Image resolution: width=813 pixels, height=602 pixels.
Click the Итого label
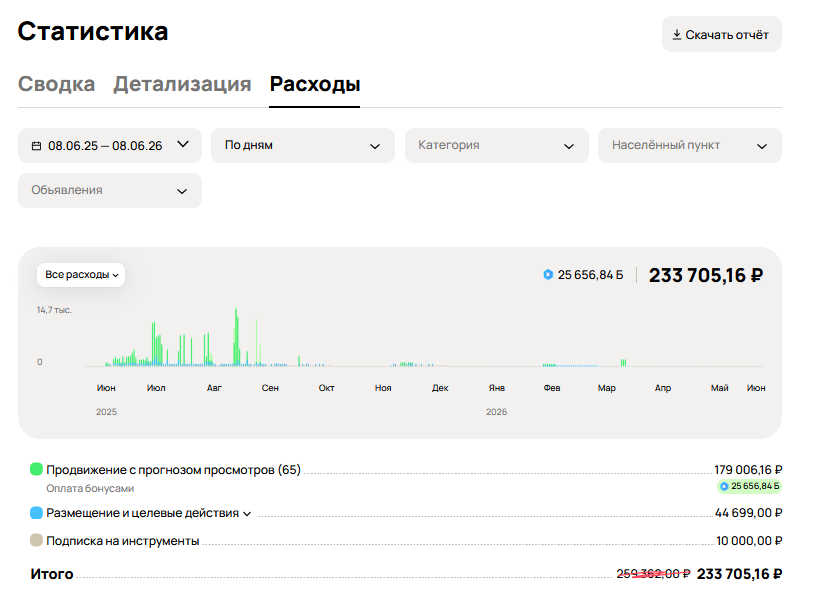pos(52,574)
